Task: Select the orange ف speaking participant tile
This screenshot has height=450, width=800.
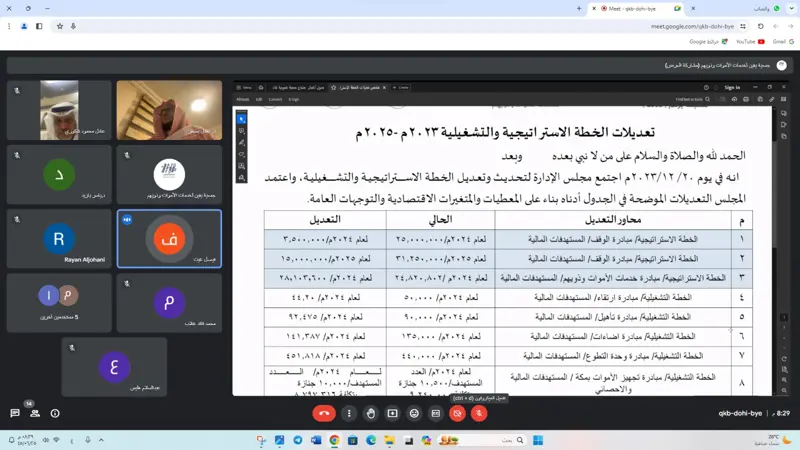Action: pyautogui.click(x=169, y=238)
